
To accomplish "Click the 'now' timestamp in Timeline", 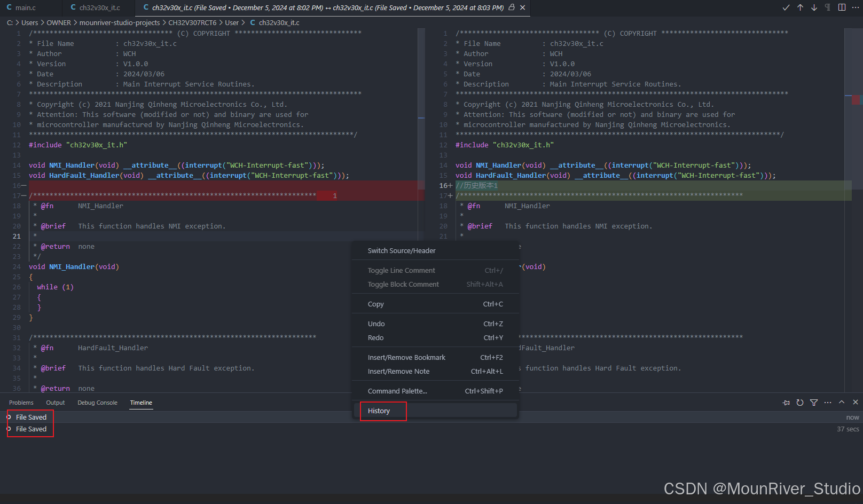I will tap(852, 418).
